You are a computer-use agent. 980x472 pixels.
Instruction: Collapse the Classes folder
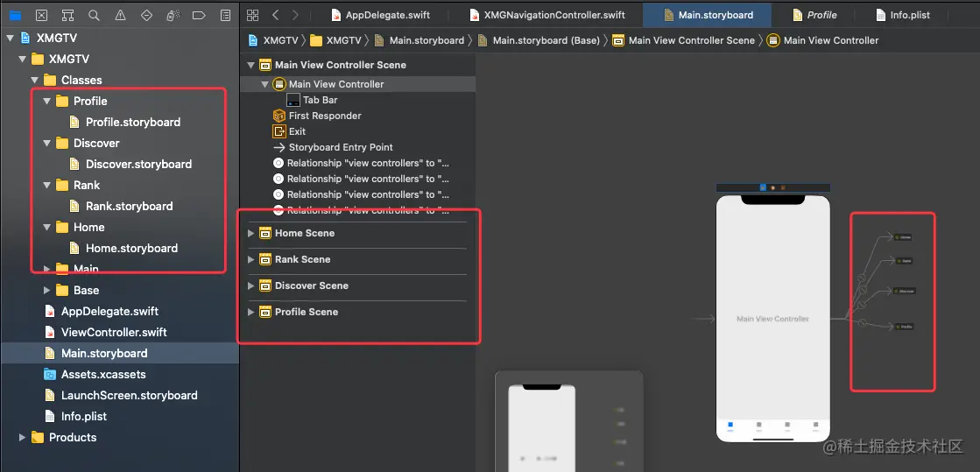click(34, 80)
